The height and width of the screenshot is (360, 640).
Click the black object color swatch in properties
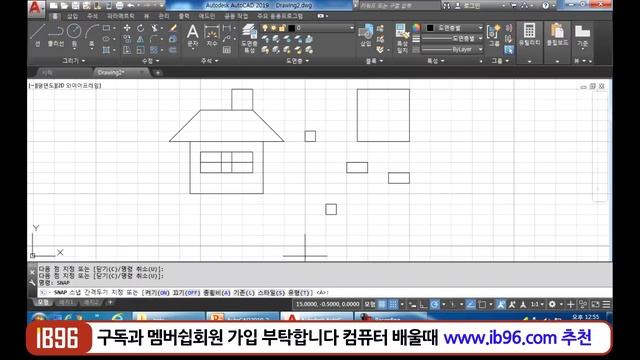click(x=430, y=28)
